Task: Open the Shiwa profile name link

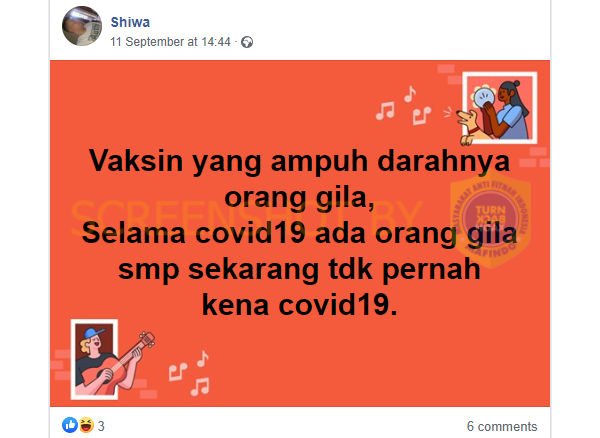Action: pos(130,22)
